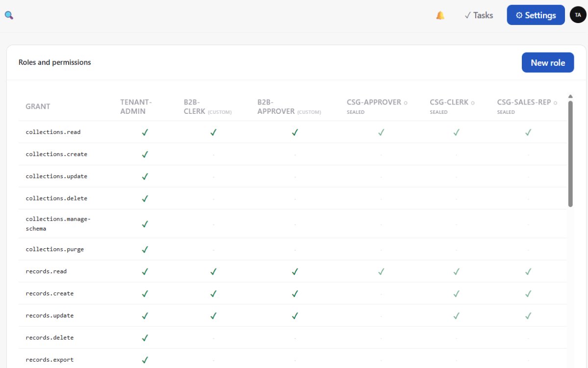Screen dimensions: 588x368
Task: Click the Roles and permissions heading
Action: 55,62
